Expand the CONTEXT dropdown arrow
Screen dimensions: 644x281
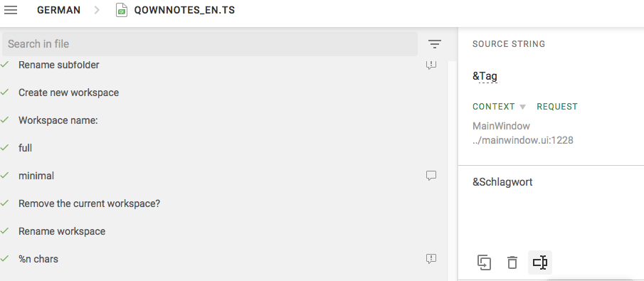pyautogui.click(x=522, y=107)
